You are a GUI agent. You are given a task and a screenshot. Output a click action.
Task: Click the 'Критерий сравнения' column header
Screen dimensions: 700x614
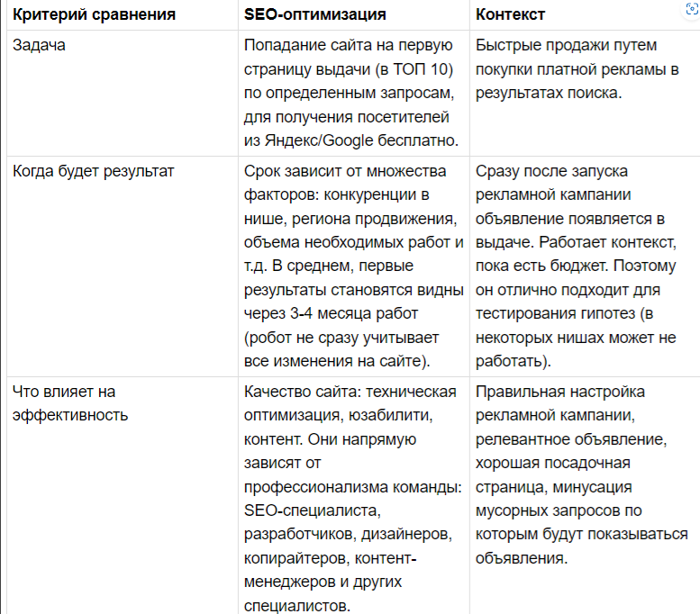click(95, 14)
